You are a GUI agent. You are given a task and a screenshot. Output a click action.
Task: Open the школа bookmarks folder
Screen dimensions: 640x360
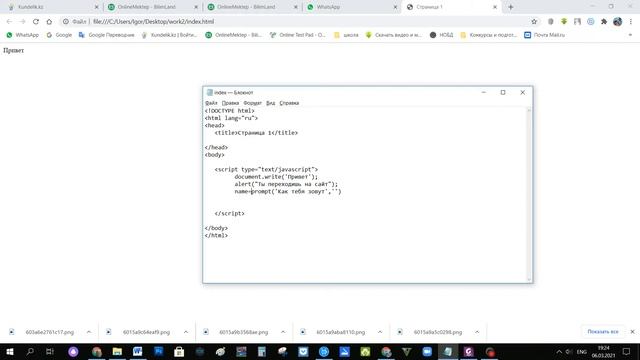[347, 35]
